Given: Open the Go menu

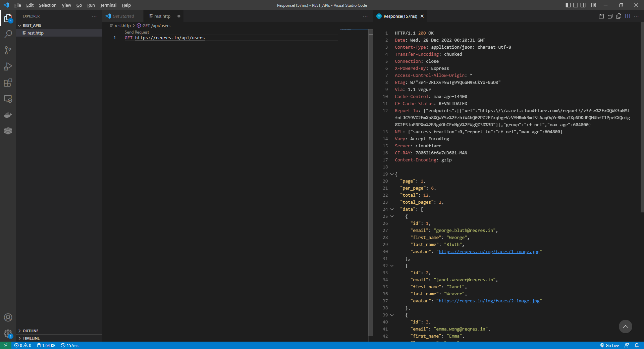Looking at the screenshot, I should 79,5.
